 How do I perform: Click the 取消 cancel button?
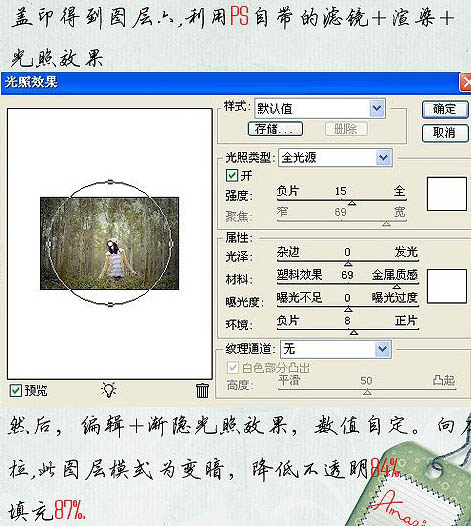(445, 133)
